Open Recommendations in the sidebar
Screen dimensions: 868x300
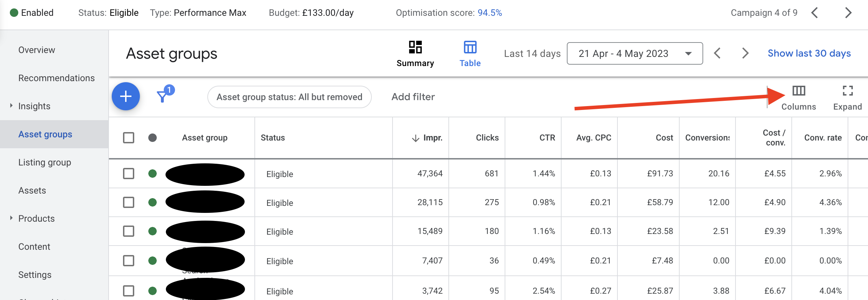(x=56, y=78)
